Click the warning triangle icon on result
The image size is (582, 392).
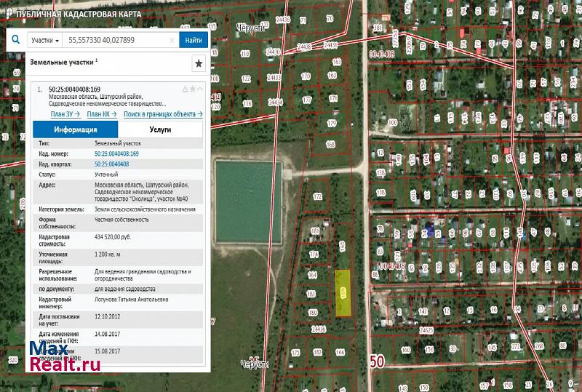tap(184, 89)
